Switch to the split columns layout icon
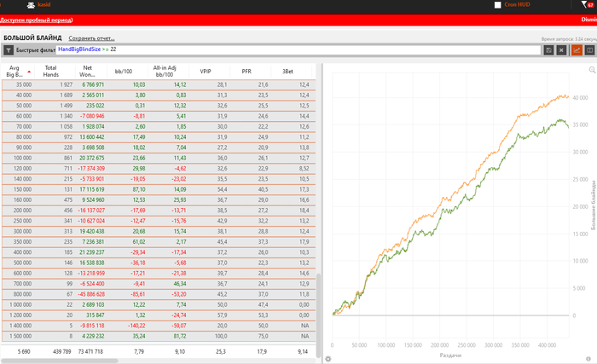597x364 pixels. [x=589, y=50]
